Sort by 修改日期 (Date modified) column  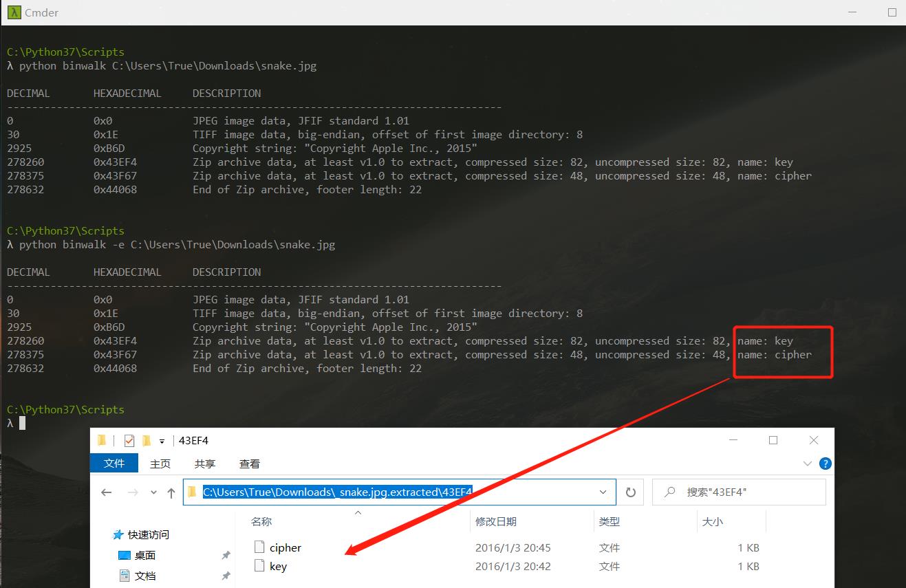click(x=496, y=522)
